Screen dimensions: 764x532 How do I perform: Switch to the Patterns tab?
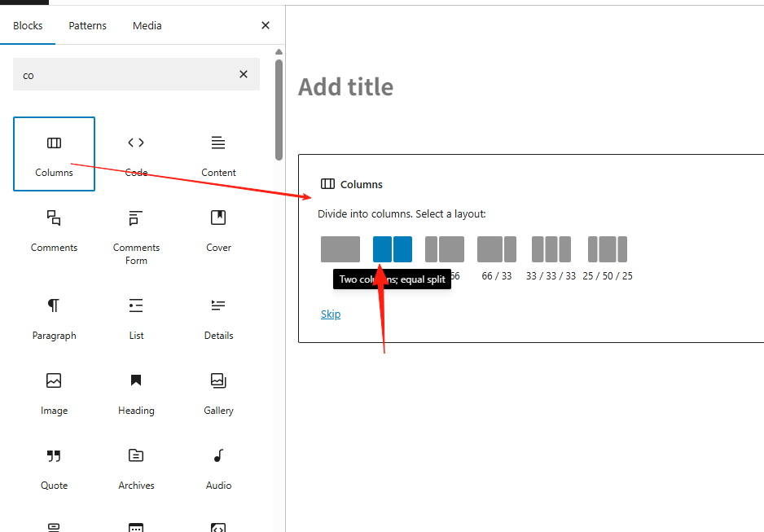87,25
